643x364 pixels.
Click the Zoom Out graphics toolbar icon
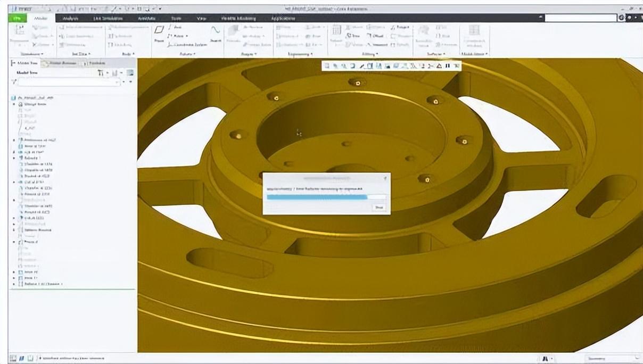[x=344, y=66]
